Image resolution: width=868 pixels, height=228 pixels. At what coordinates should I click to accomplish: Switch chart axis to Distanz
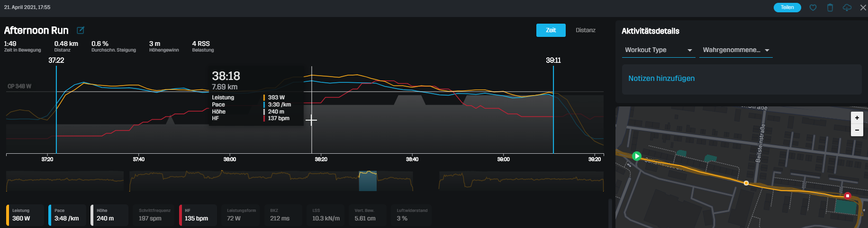pyautogui.click(x=585, y=30)
